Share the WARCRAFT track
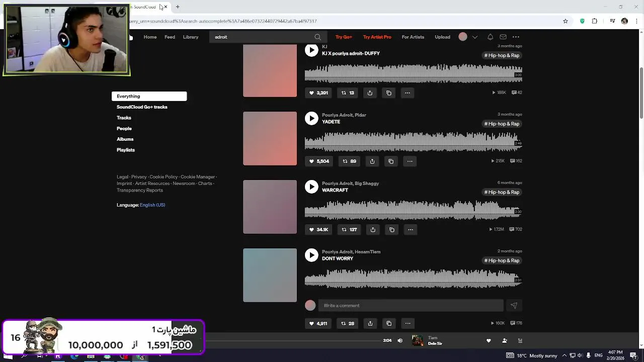This screenshot has height=362, width=644. [373, 229]
